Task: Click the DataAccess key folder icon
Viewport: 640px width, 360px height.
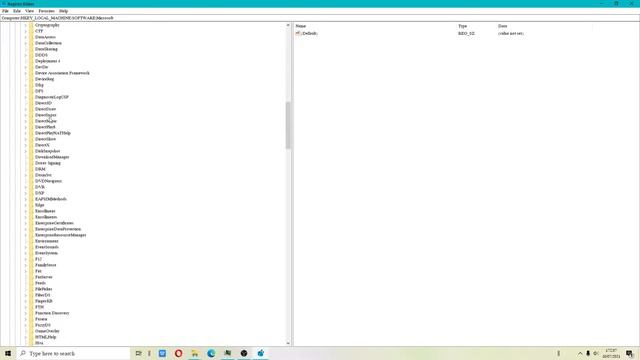Action: point(31,37)
